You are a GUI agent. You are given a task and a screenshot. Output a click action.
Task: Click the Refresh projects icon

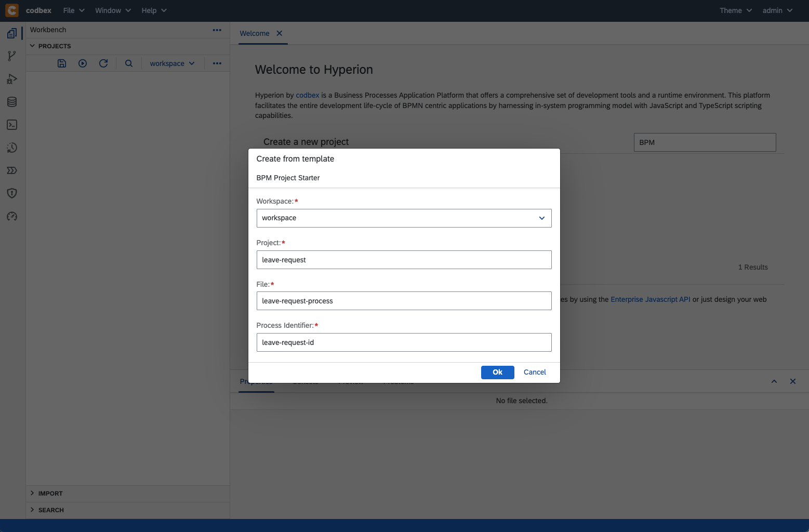[103, 63]
